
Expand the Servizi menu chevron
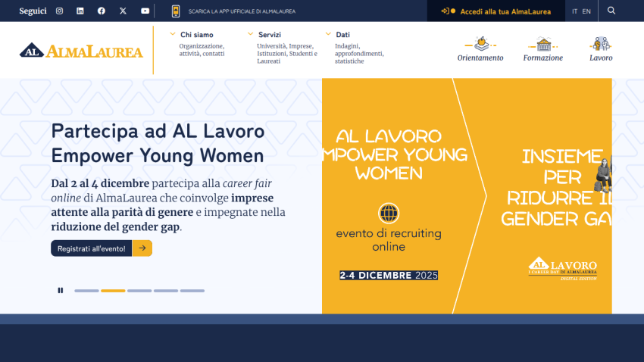pyautogui.click(x=251, y=34)
